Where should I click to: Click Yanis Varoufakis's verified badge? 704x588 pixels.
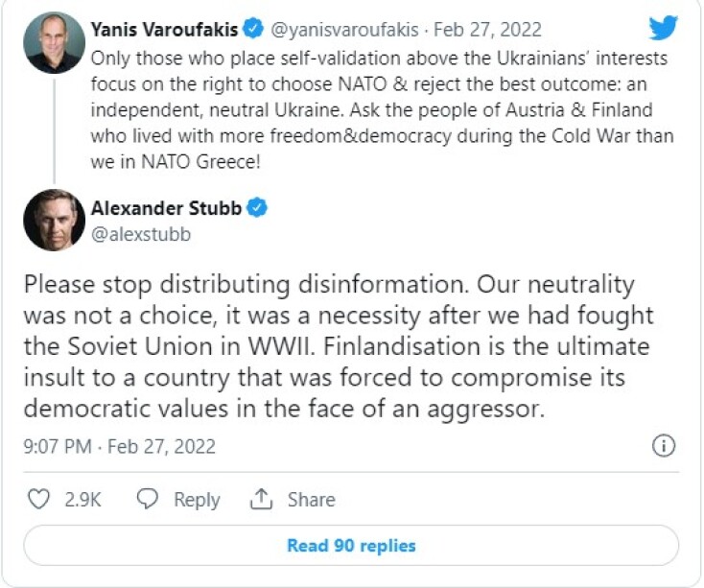coord(254,30)
